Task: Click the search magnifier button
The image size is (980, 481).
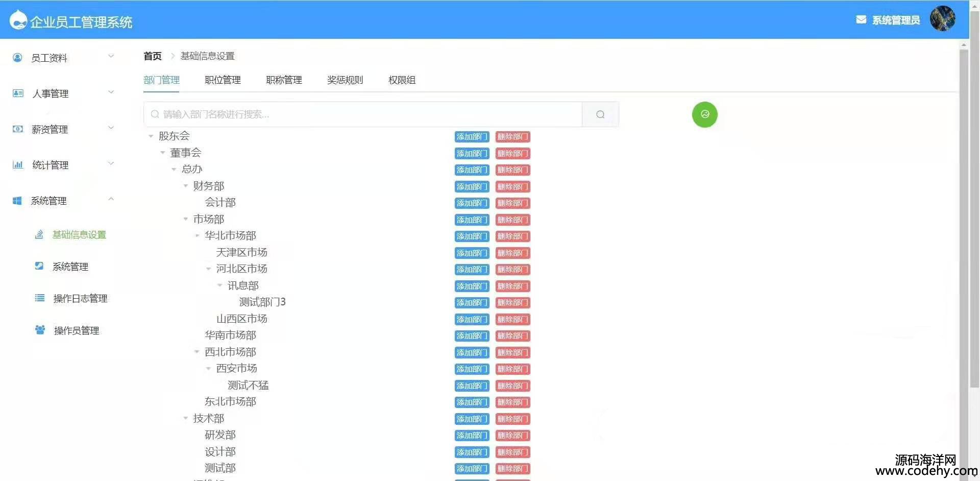Action: point(600,114)
